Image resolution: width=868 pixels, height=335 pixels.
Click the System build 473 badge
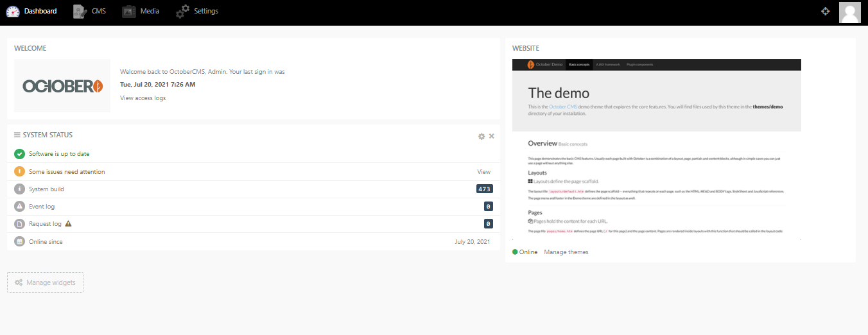[484, 189]
